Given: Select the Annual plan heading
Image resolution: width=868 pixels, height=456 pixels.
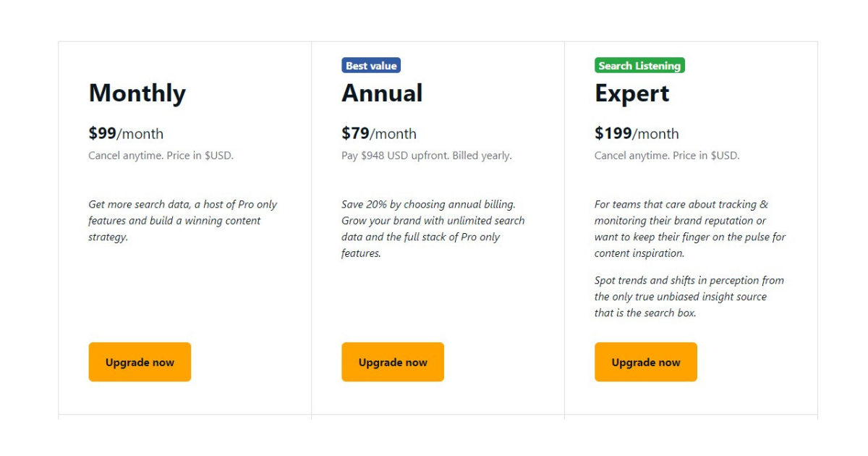Looking at the screenshot, I should [x=382, y=93].
